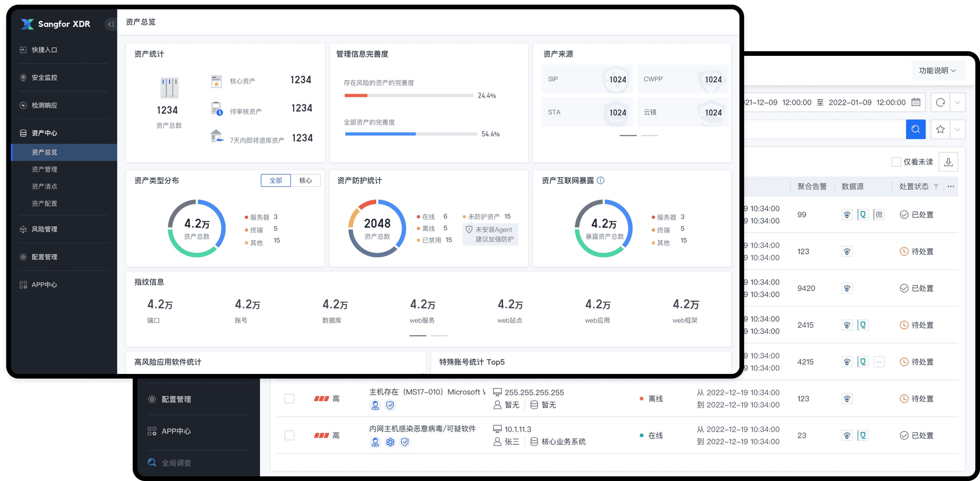The image size is (980, 481).
Task: Click 微 data source icon in row 99
Action: point(879,214)
